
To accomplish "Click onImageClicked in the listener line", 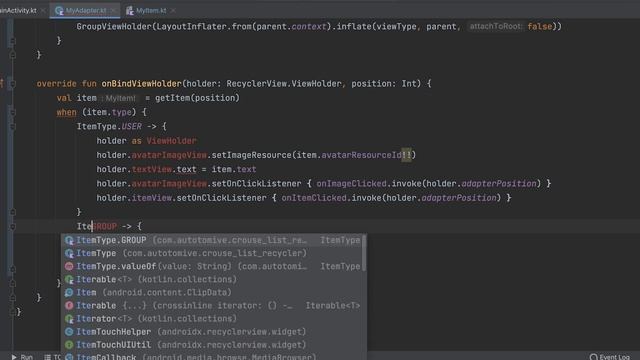I will coord(351,184).
